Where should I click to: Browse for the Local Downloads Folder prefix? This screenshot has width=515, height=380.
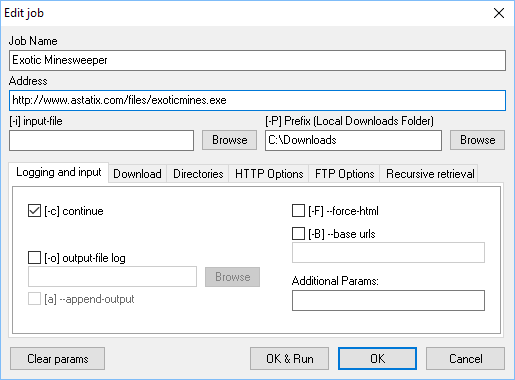click(477, 140)
